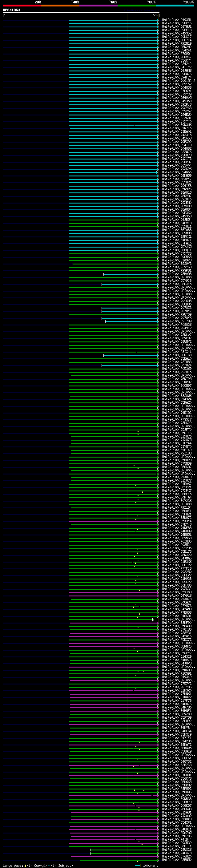197x868 pixels.
Task: Select hit label UniRef100_P49353
Action: coord(176,216)
